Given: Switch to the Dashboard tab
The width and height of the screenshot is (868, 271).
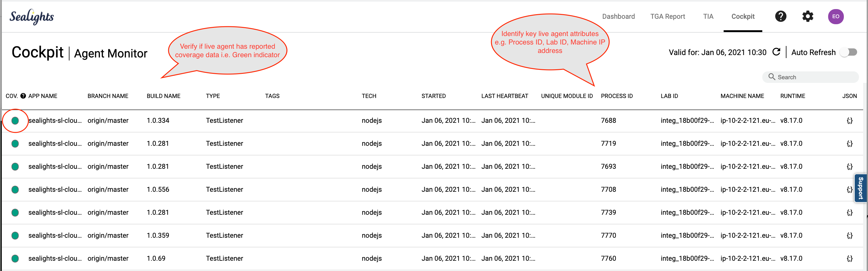Looking at the screenshot, I should click(618, 17).
